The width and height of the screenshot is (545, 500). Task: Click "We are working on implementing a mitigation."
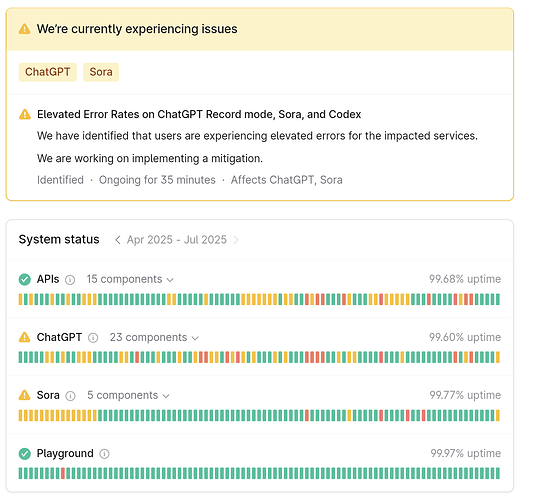point(150,158)
